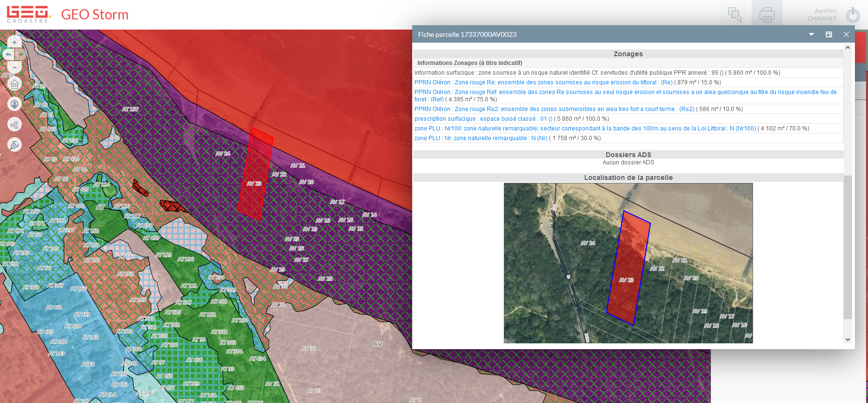Close the Fiche parcelle panel
This screenshot has width=868, height=403.
click(x=846, y=34)
